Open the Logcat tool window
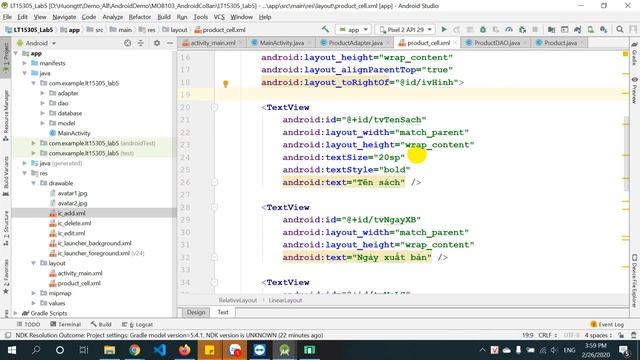The width and height of the screenshot is (640, 360). (x=138, y=324)
